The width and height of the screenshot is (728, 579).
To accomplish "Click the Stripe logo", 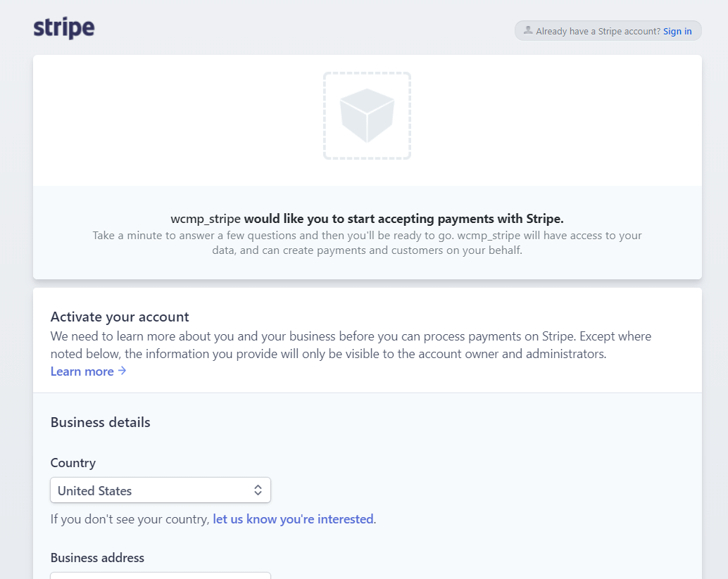I will tap(64, 29).
